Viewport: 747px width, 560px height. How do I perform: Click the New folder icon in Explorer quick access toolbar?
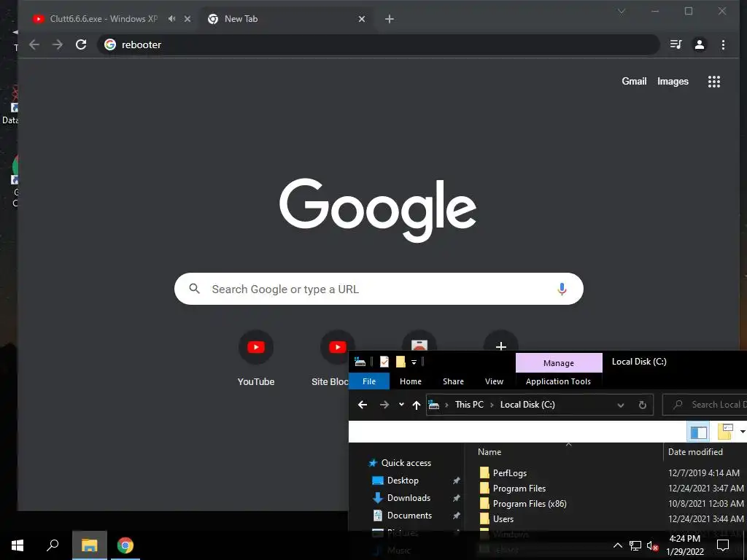[x=400, y=362]
